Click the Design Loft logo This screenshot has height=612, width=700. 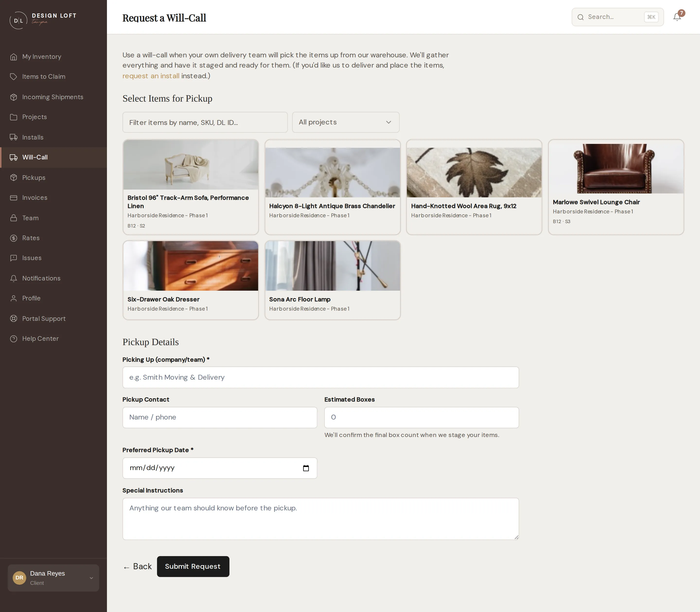click(x=43, y=20)
